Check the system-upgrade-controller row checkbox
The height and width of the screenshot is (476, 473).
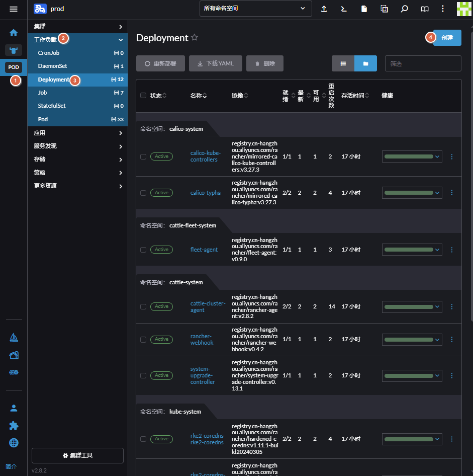143,375
